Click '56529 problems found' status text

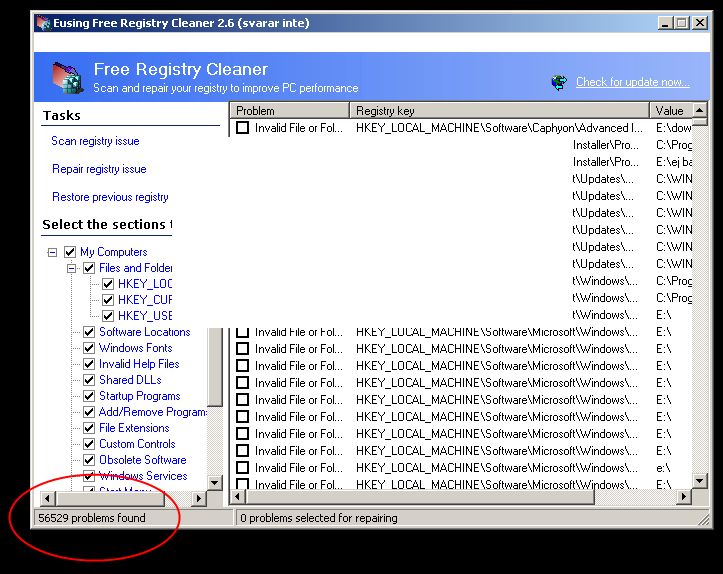[92, 518]
